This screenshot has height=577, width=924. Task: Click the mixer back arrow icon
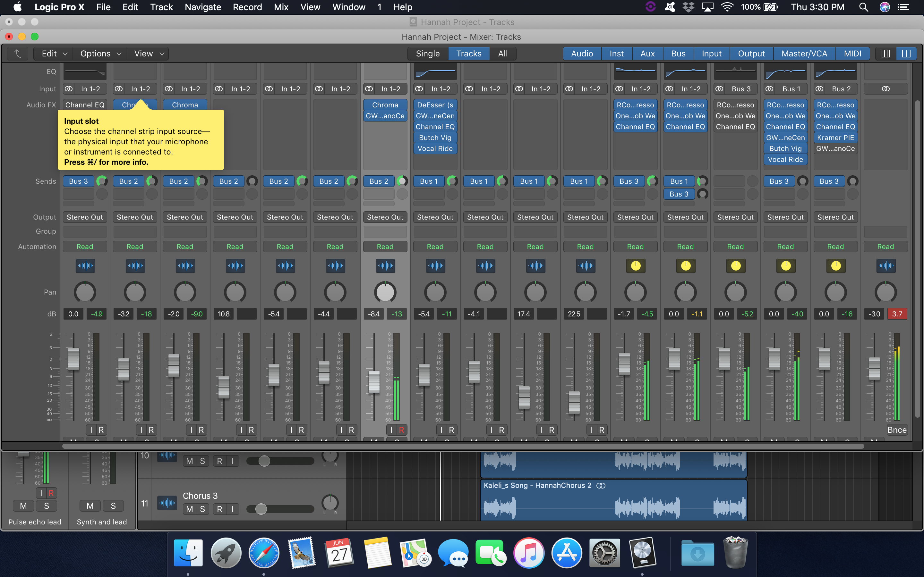coord(18,54)
